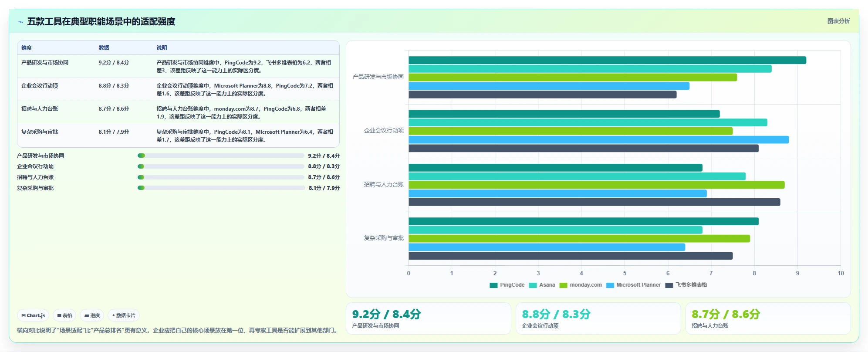Click PingCode bar in 企业会议行动项 group
This screenshot has height=352, width=868.
[x=564, y=114]
